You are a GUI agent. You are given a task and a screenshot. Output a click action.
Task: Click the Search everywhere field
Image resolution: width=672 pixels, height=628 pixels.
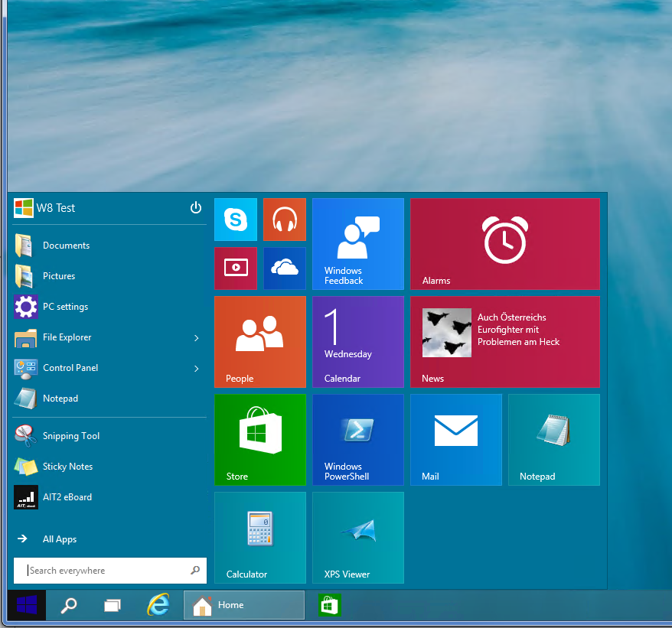click(110, 571)
